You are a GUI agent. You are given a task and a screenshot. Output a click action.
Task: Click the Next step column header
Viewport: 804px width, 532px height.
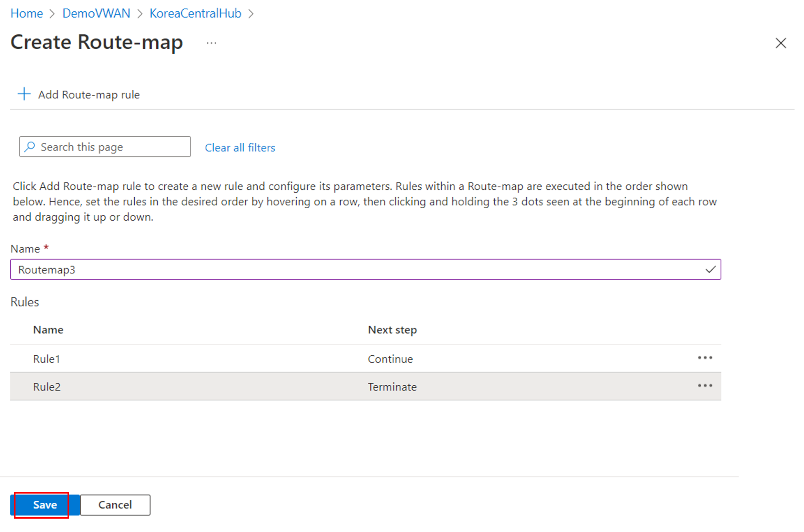[x=392, y=330]
